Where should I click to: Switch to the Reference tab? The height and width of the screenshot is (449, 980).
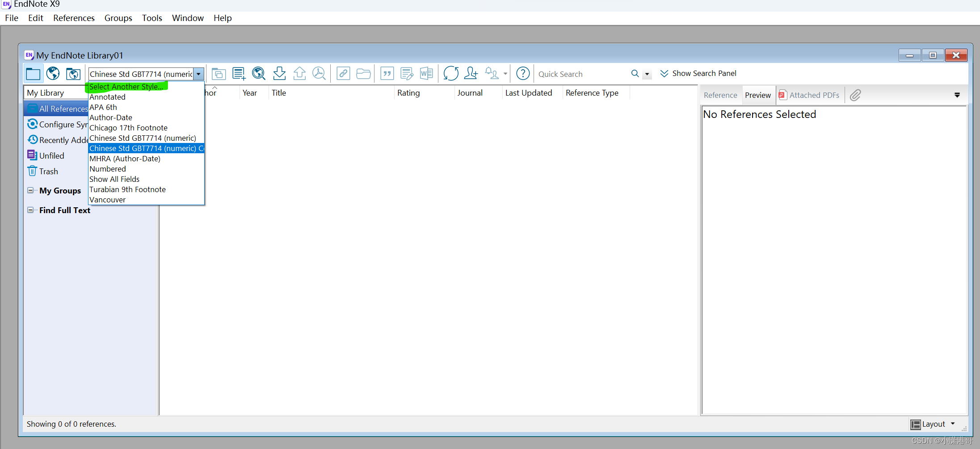point(720,95)
